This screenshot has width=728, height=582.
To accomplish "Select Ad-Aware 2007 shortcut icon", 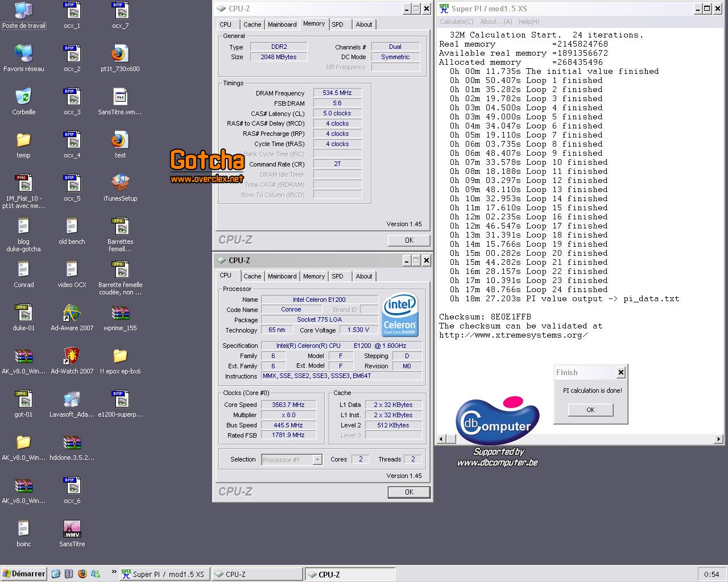I will point(72,318).
